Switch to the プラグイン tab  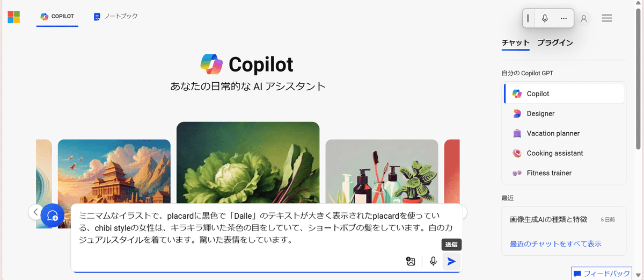pos(555,43)
